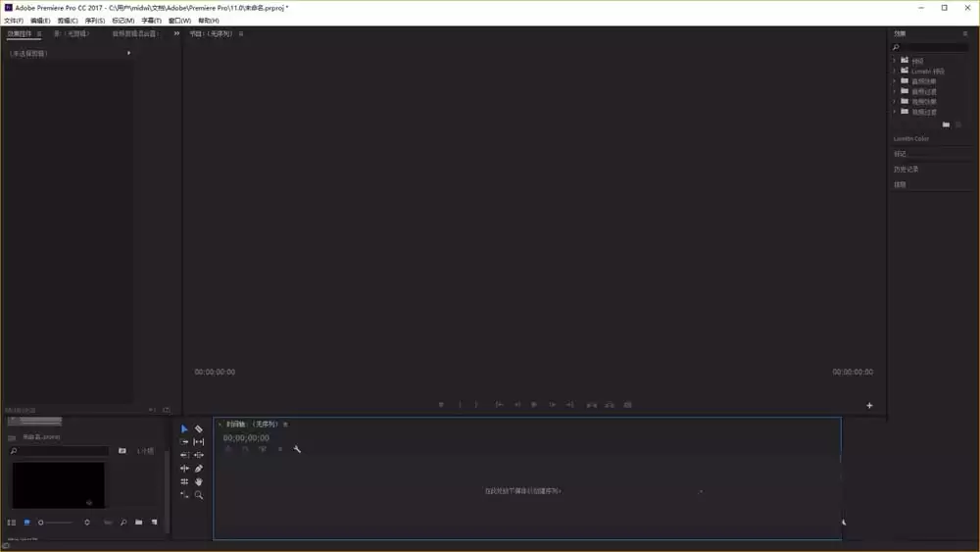This screenshot has width=980, height=552.
Task: Click Go to In point button
Action: tap(499, 405)
